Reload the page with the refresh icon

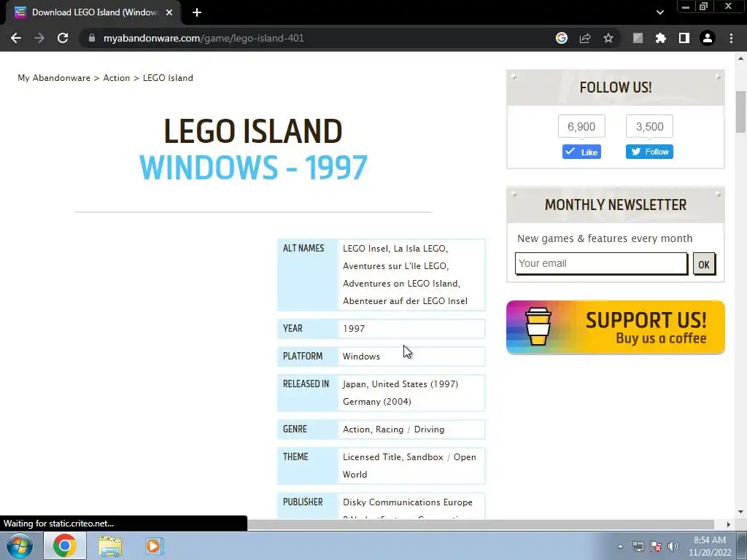63,38
